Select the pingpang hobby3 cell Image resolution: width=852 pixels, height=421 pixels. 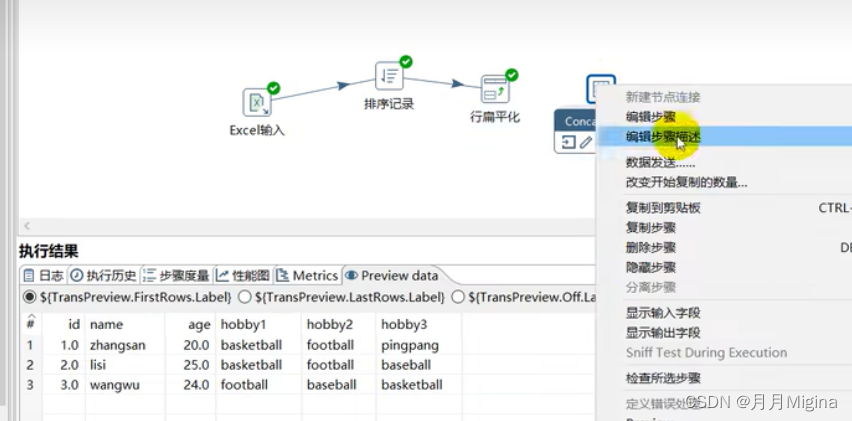418,345
